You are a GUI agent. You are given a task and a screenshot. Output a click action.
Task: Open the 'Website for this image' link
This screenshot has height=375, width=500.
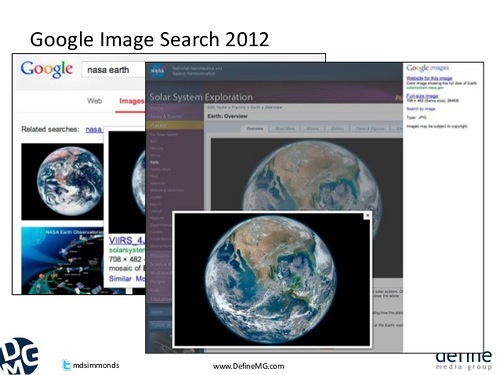(429, 78)
